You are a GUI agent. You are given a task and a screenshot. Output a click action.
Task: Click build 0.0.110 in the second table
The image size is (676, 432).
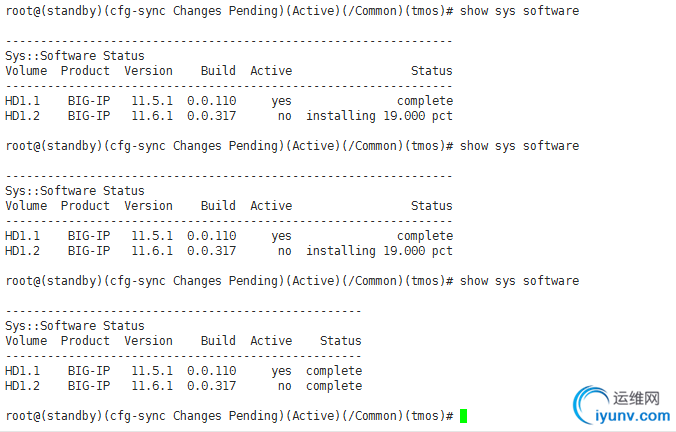tap(211, 236)
